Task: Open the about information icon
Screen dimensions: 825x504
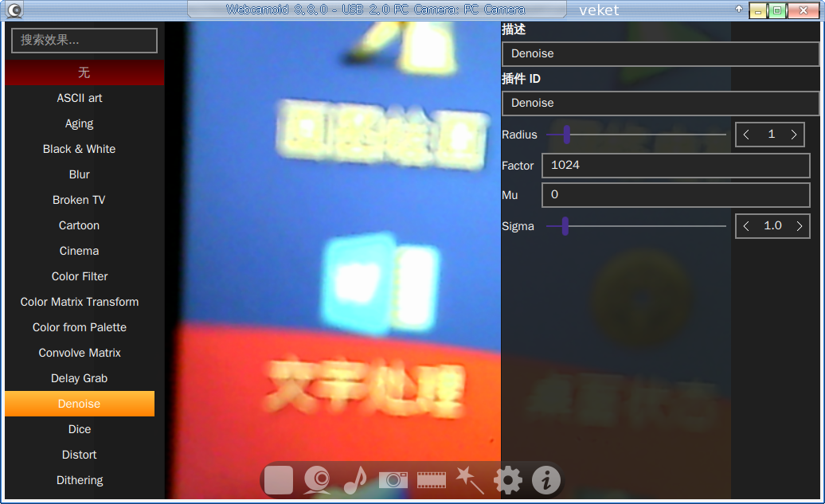Action: pyautogui.click(x=546, y=480)
